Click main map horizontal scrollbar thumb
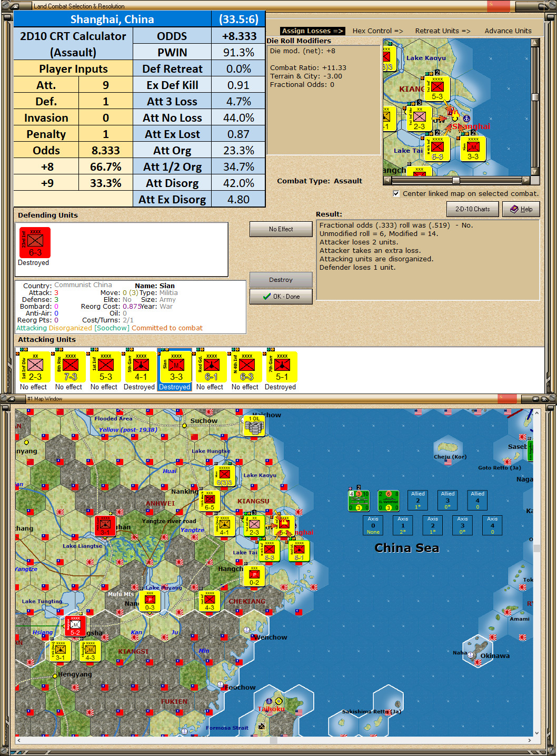This screenshot has width=557, height=756. pos(274,740)
